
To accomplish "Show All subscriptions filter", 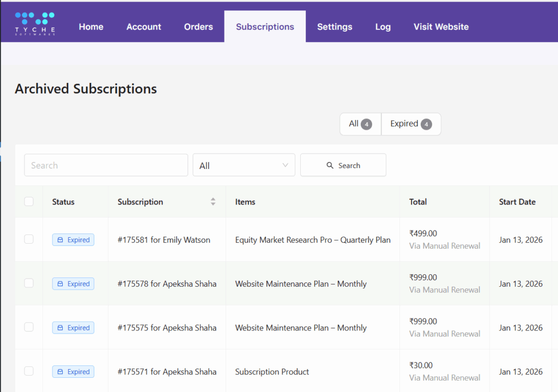I will tap(360, 124).
